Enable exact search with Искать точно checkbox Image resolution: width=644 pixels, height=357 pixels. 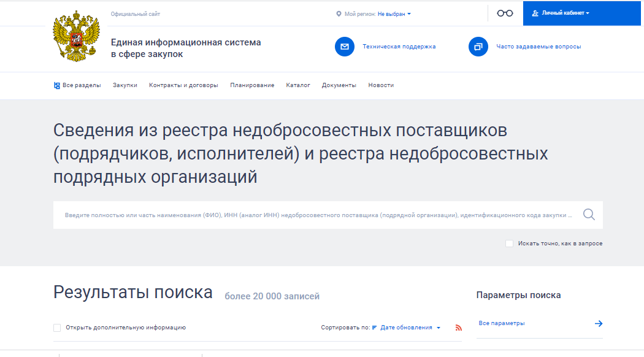tap(509, 243)
